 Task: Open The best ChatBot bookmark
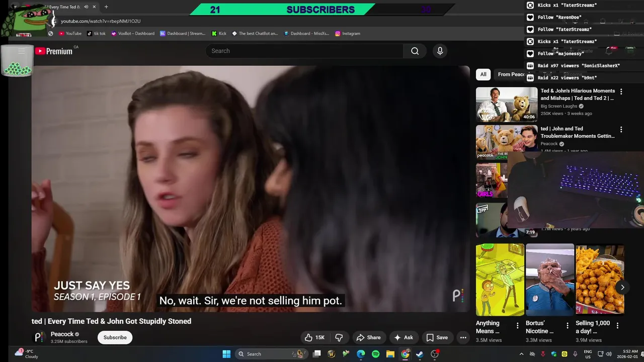tap(255, 33)
